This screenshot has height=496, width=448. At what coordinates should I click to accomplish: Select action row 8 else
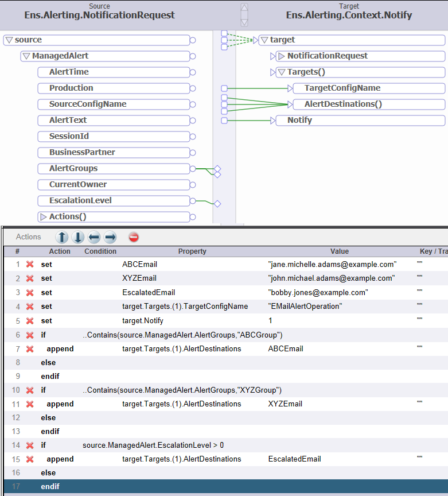coord(226,362)
